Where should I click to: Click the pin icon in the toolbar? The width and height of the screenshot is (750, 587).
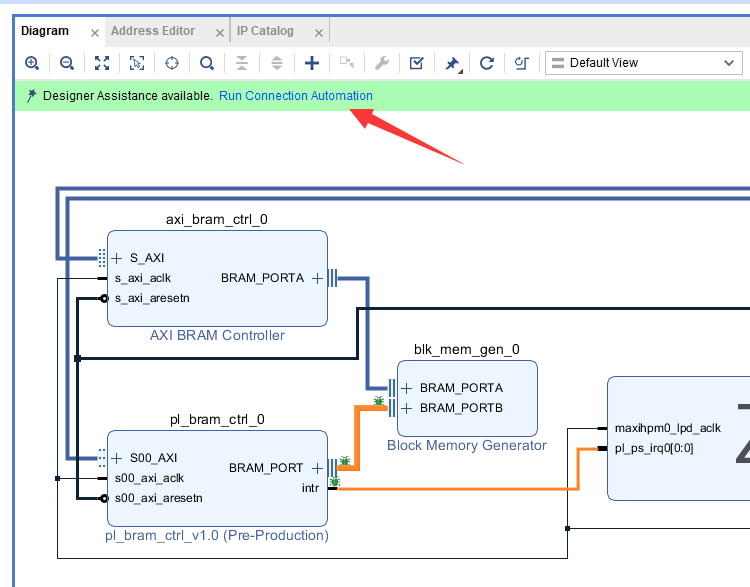click(x=452, y=63)
